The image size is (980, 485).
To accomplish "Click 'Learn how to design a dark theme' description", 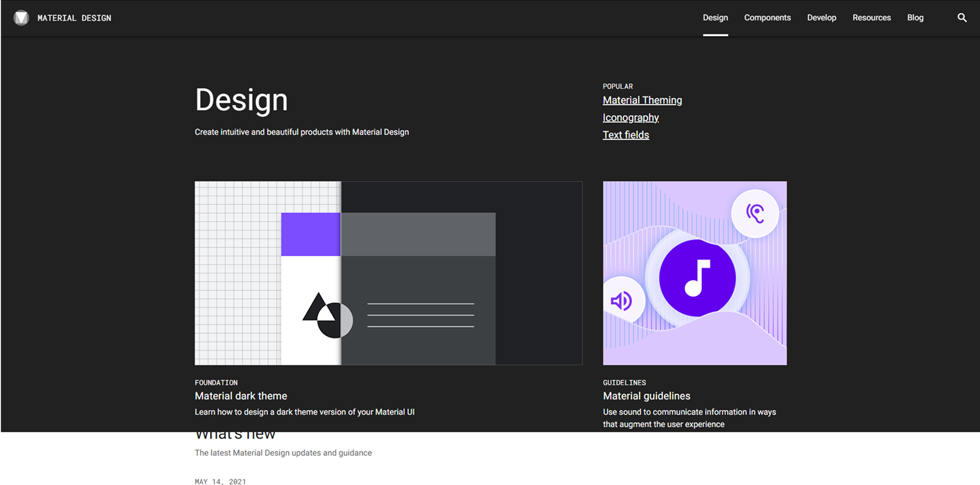I will (305, 412).
